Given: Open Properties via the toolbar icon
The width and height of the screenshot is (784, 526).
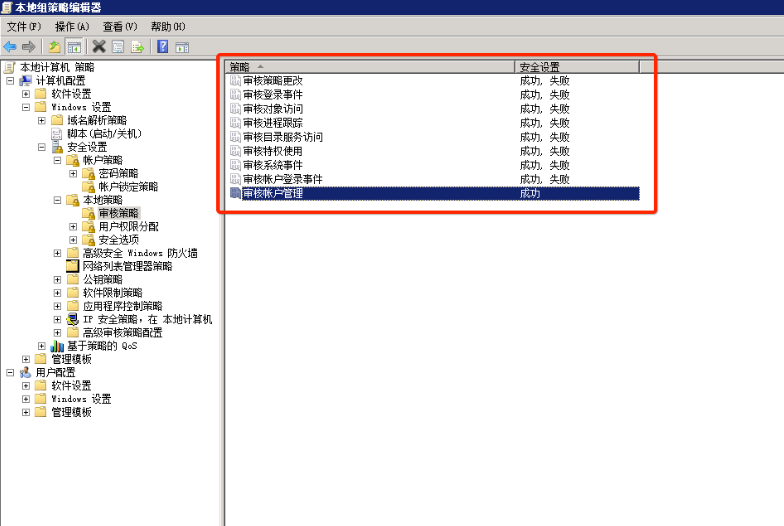Looking at the screenshot, I should pos(118,46).
